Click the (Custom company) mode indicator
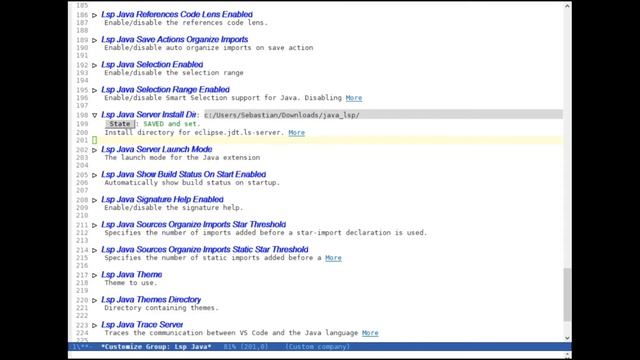Viewport: 640px width, 360px height. click(x=318, y=347)
